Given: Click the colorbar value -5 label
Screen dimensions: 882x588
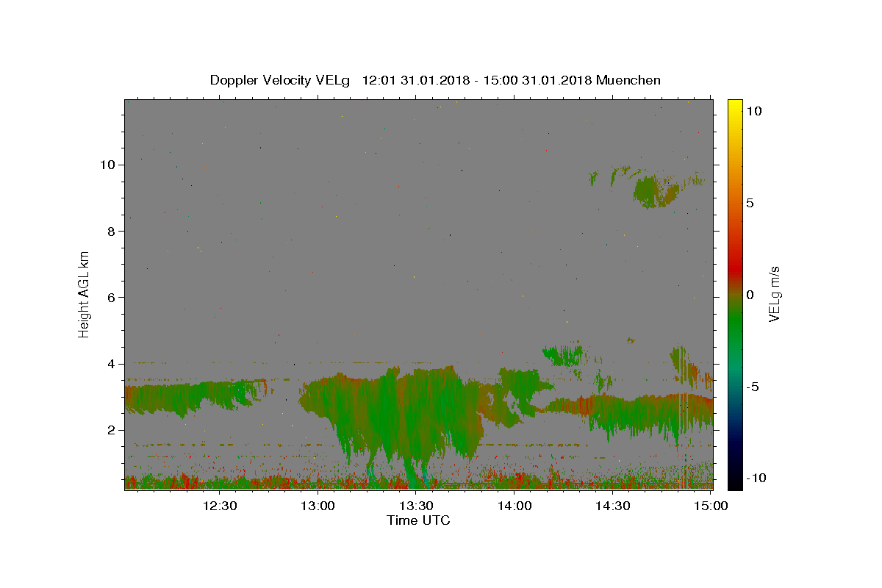Looking at the screenshot, I should (753, 387).
